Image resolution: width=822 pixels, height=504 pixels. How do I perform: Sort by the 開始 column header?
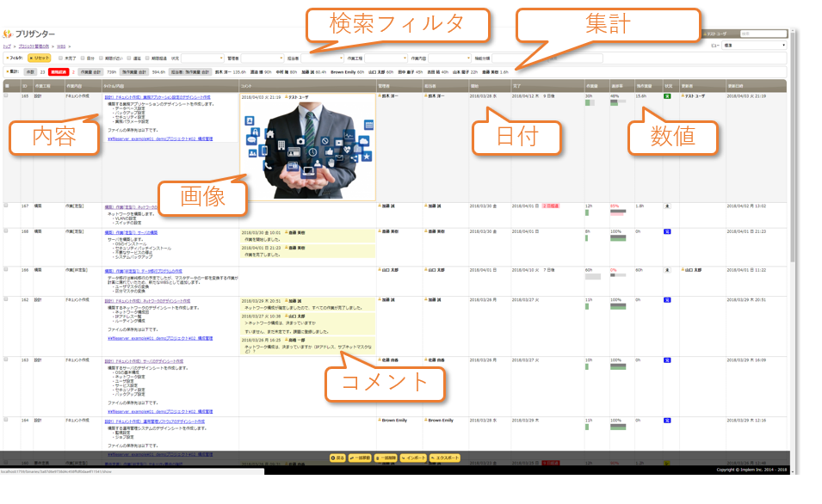[x=474, y=86]
